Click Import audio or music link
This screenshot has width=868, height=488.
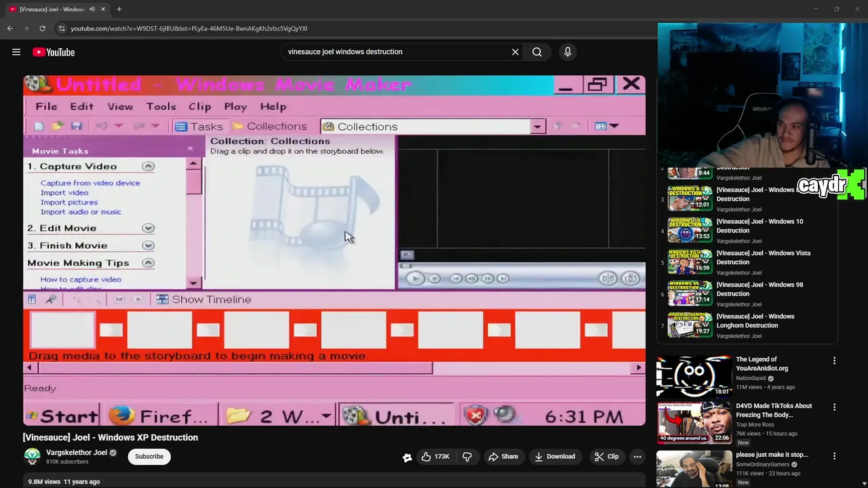[x=81, y=211]
